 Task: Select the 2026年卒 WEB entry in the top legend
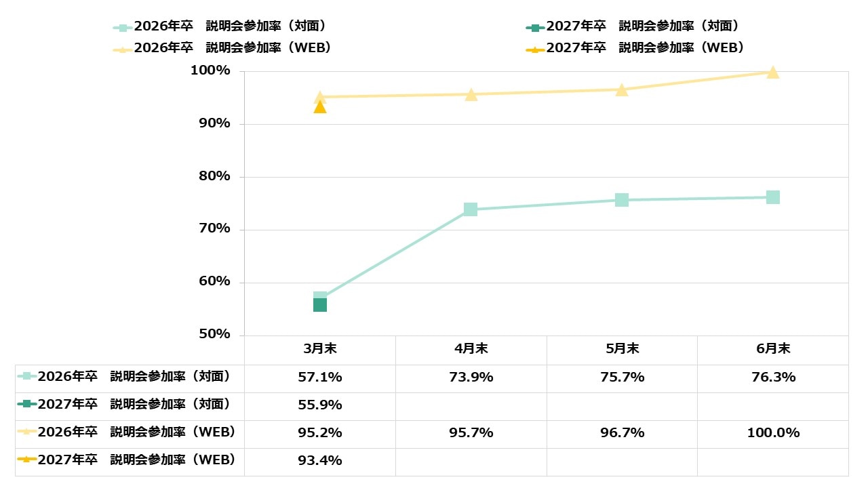pyautogui.click(x=222, y=48)
